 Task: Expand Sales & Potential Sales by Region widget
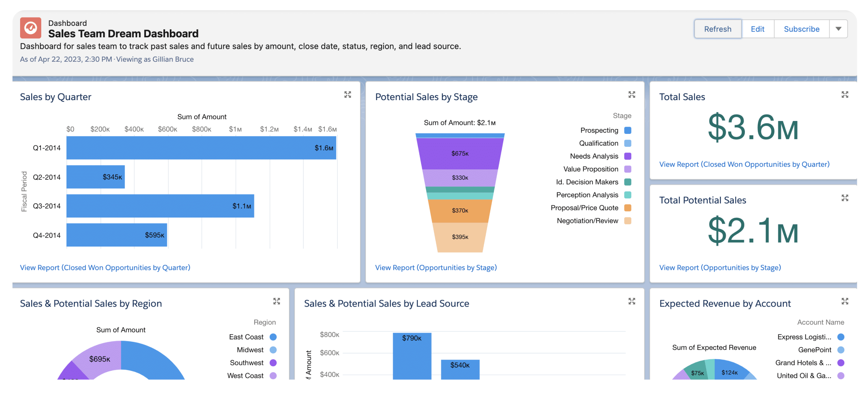276,301
